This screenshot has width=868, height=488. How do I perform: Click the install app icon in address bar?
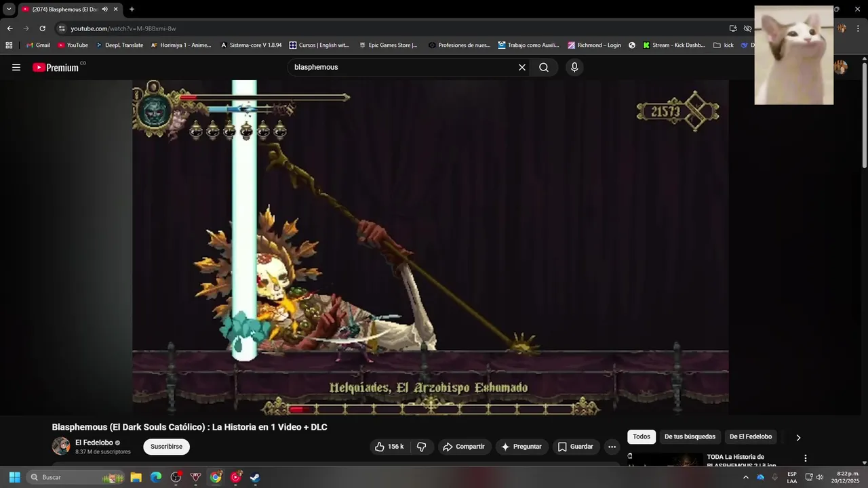[733, 28]
